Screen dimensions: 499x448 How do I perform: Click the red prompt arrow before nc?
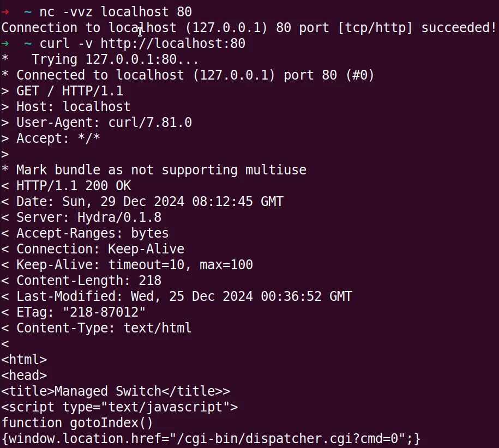click(x=5, y=11)
